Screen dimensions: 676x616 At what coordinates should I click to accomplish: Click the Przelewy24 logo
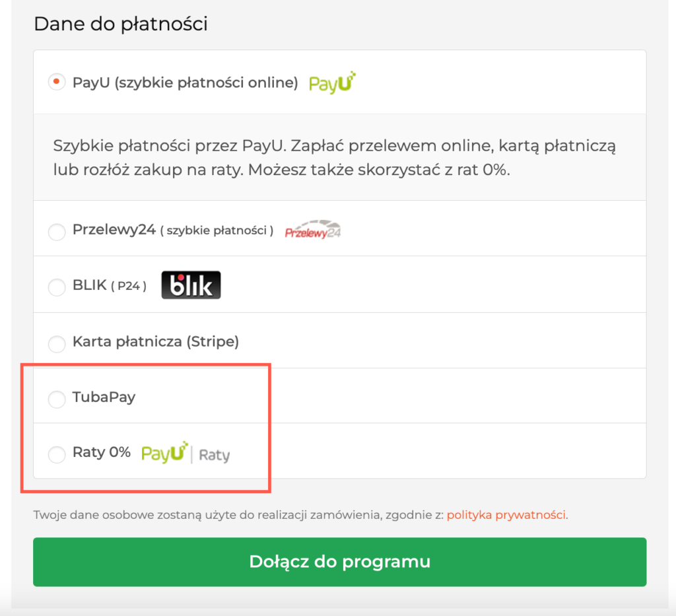pos(312,230)
